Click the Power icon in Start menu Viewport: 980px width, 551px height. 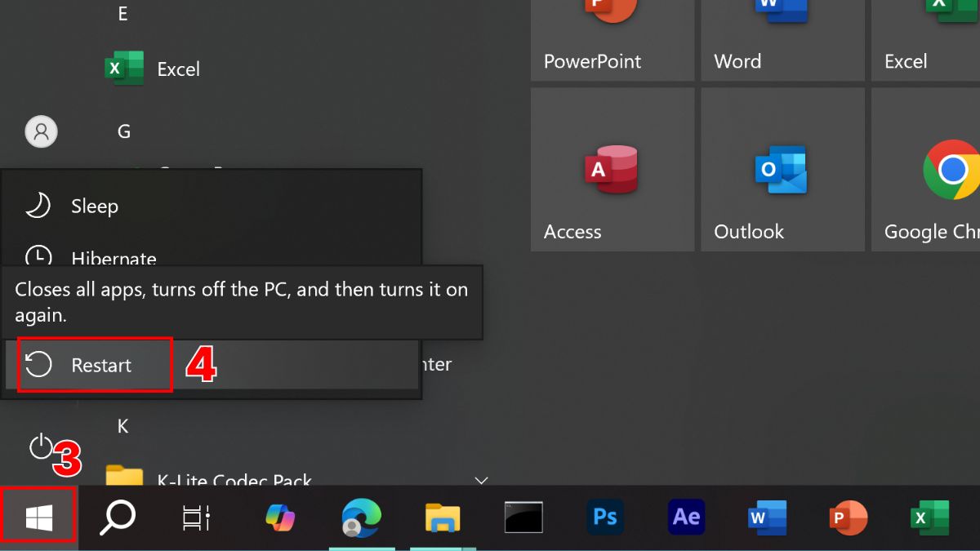pyautogui.click(x=40, y=446)
